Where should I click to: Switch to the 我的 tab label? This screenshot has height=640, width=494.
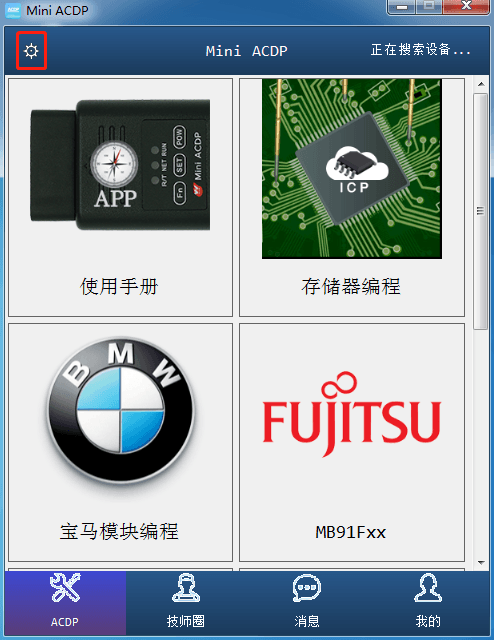coord(428,621)
